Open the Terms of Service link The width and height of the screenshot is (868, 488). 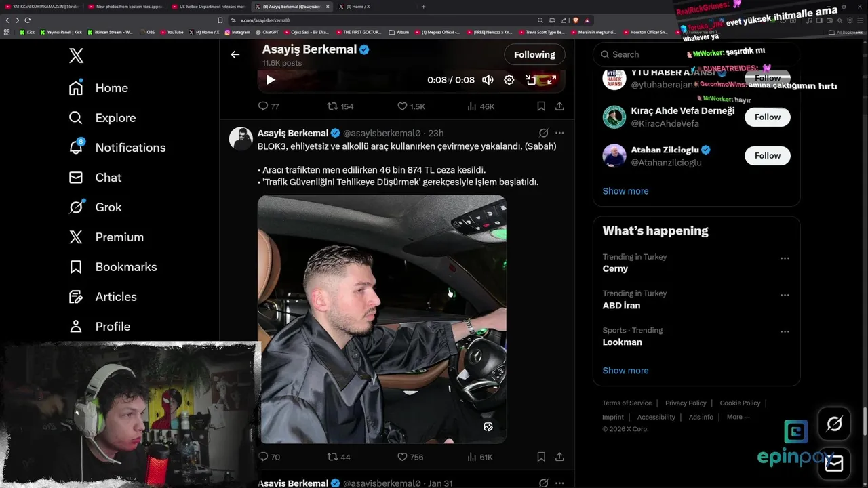627,403
